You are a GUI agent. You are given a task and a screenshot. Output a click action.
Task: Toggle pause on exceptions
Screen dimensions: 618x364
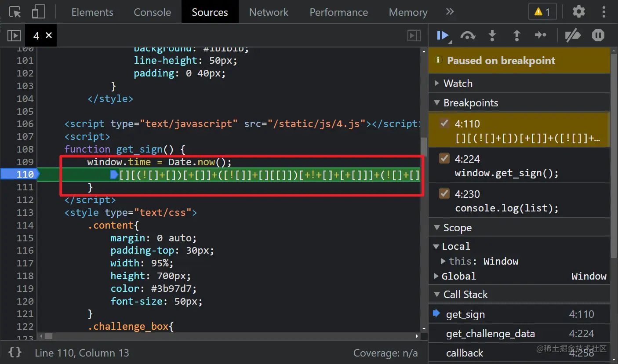[598, 35]
